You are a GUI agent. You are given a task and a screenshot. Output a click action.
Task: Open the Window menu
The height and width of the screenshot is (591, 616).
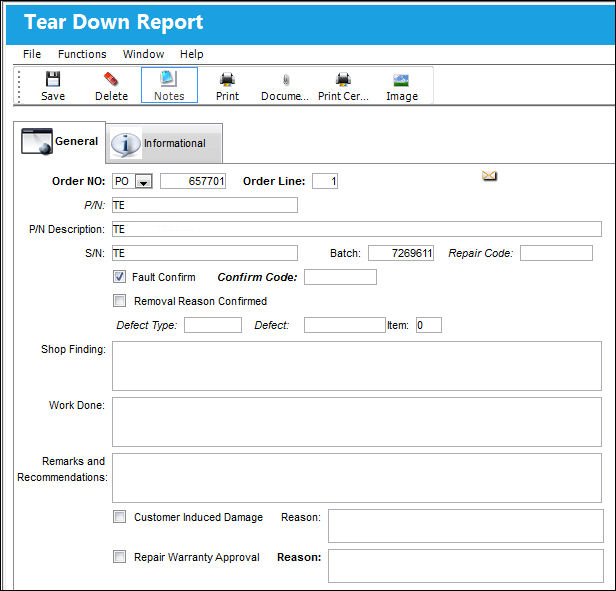pyautogui.click(x=143, y=54)
